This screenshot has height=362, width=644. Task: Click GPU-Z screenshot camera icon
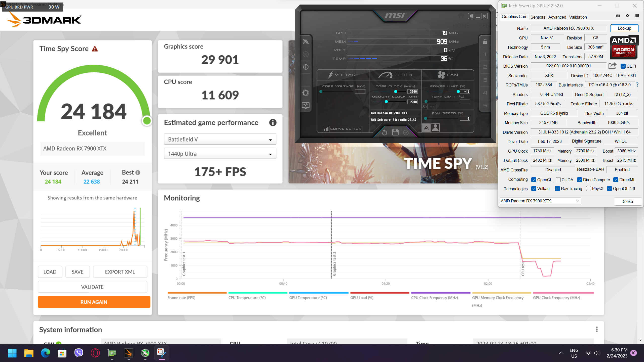click(618, 16)
